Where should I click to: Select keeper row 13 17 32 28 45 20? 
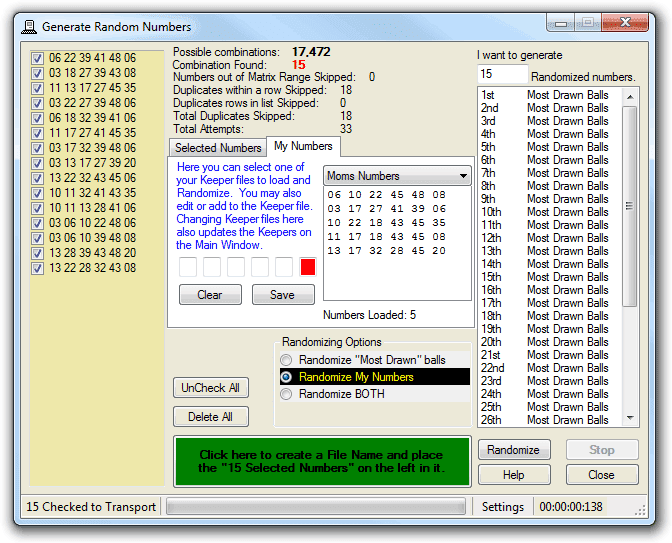click(x=387, y=251)
